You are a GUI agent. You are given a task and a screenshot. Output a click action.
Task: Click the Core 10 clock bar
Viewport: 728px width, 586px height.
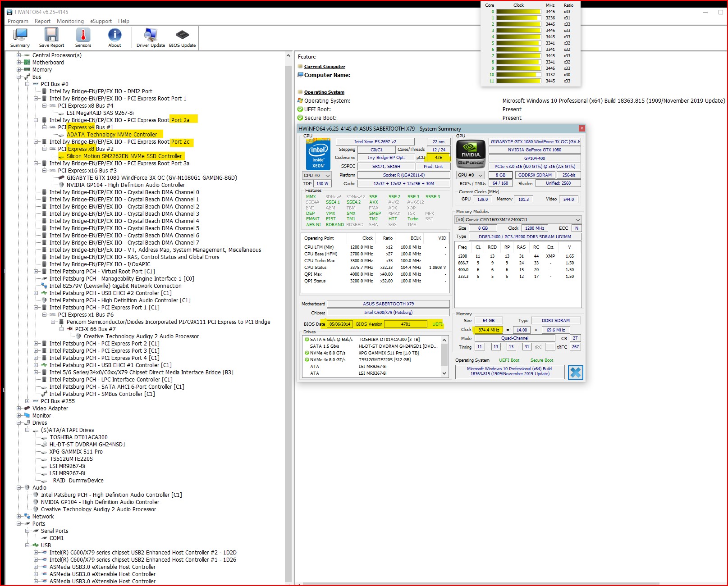coord(519,75)
